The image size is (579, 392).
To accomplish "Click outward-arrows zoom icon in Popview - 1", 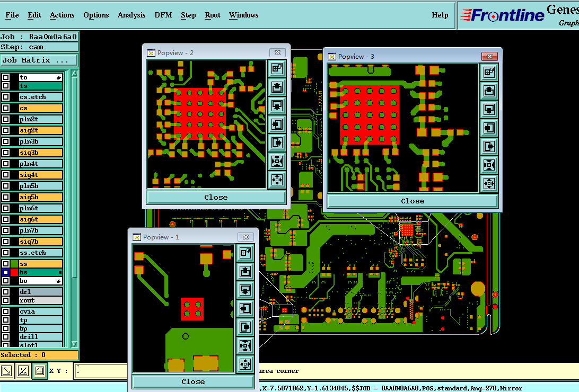I will (x=245, y=364).
